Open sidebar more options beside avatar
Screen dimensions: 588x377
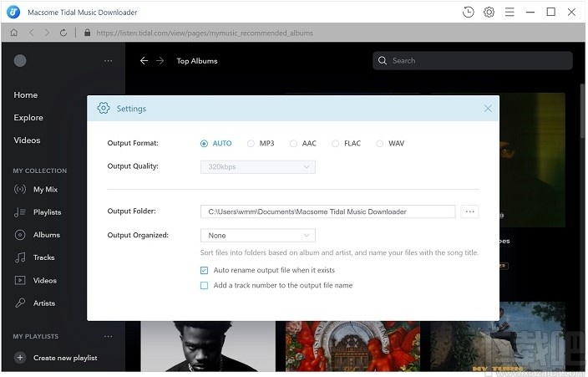tap(109, 61)
